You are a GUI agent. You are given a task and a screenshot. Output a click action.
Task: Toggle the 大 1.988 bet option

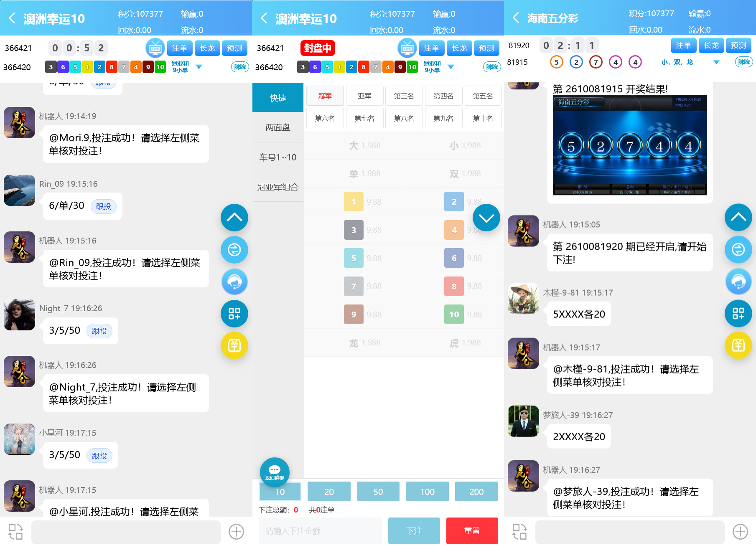coord(354,145)
